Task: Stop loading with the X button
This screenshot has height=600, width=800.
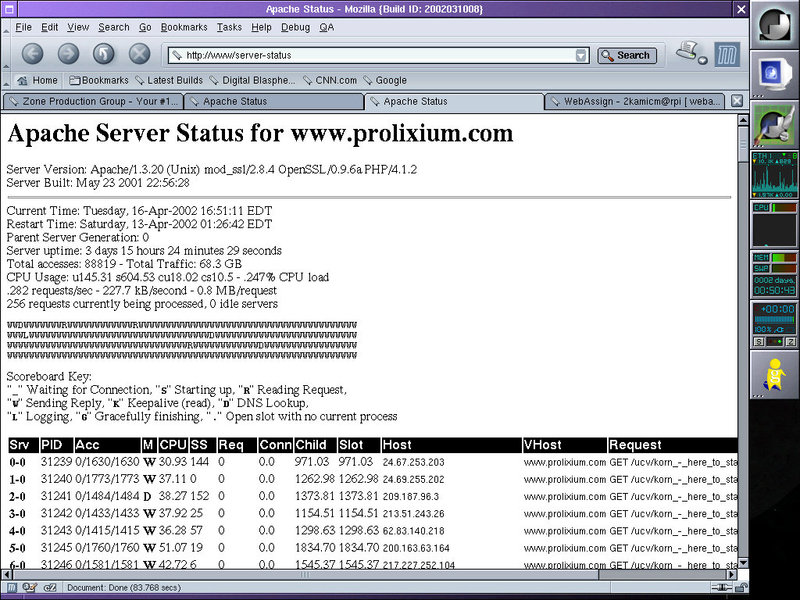Action: coord(139,54)
